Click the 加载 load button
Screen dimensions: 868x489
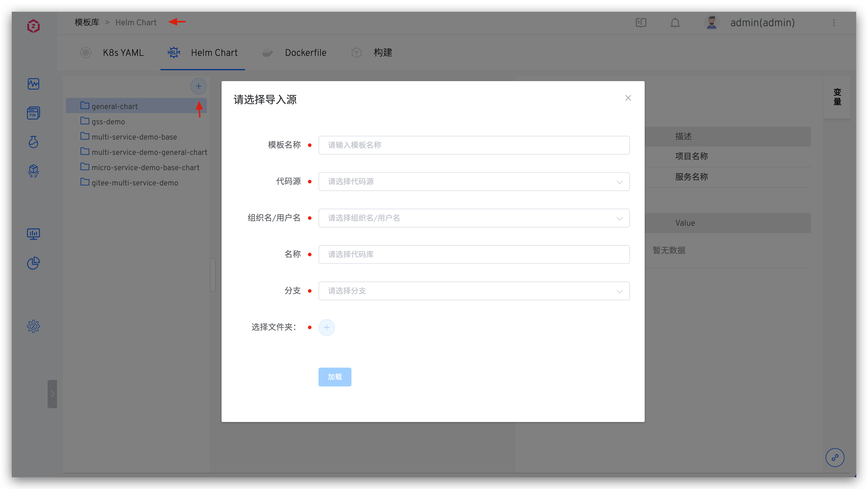coord(335,377)
